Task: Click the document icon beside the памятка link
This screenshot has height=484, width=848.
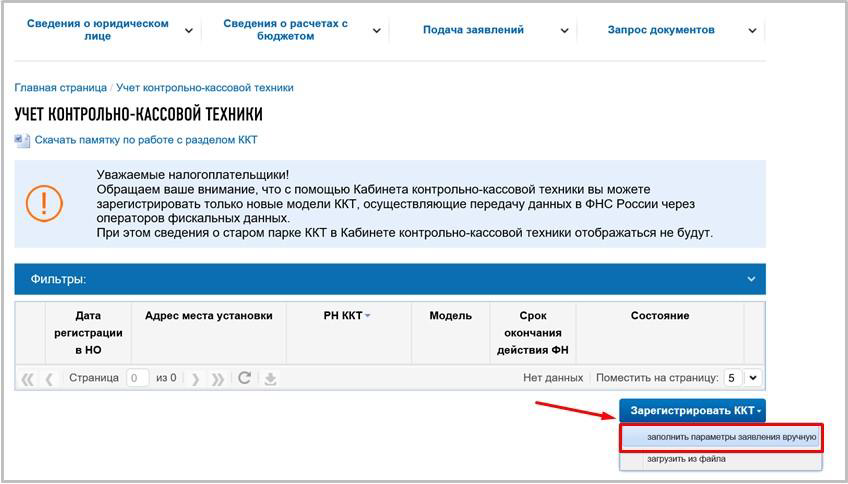Action: pos(22,140)
